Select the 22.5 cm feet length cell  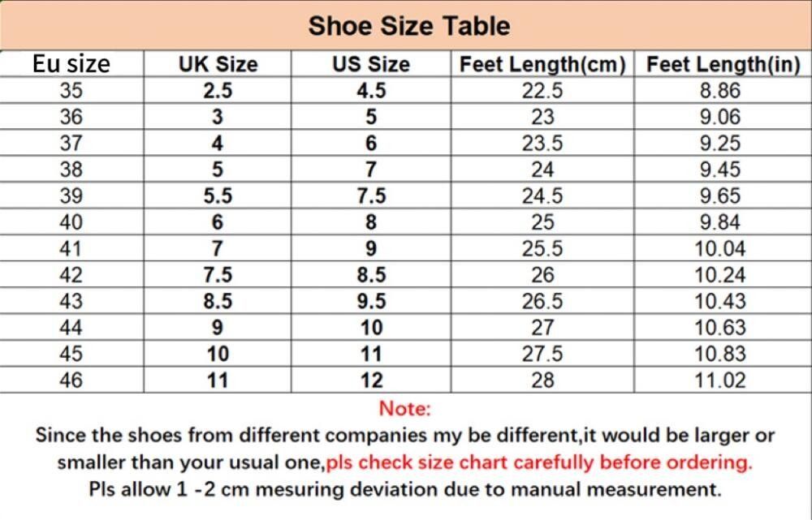pyautogui.click(x=542, y=91)
